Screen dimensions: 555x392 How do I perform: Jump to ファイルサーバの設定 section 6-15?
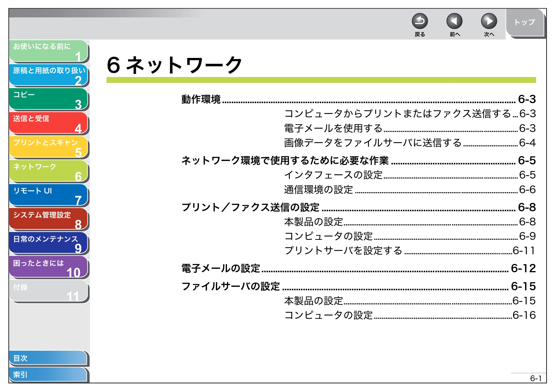359,286
